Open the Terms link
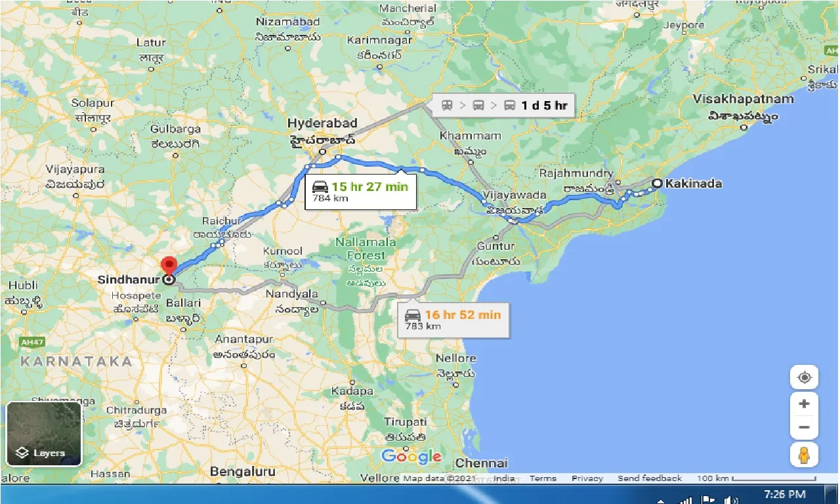Image resolution: width=840 pixels, height=504 pixels. point(543,478)
